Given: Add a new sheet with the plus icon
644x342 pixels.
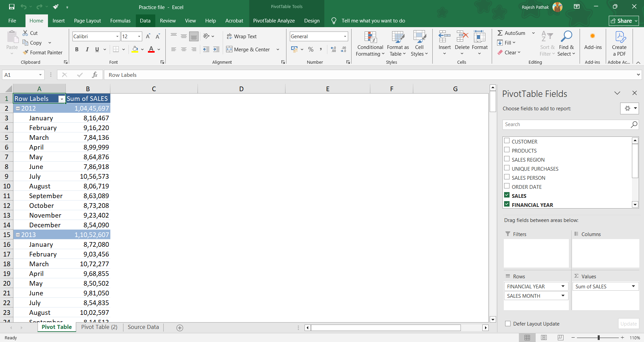Looking at the screenshot, I should [x=180, y=328].
